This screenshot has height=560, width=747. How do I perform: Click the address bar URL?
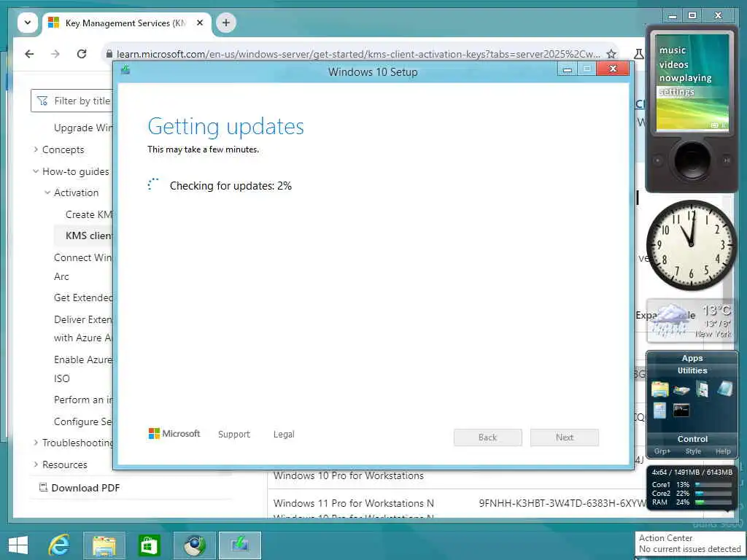358,54
